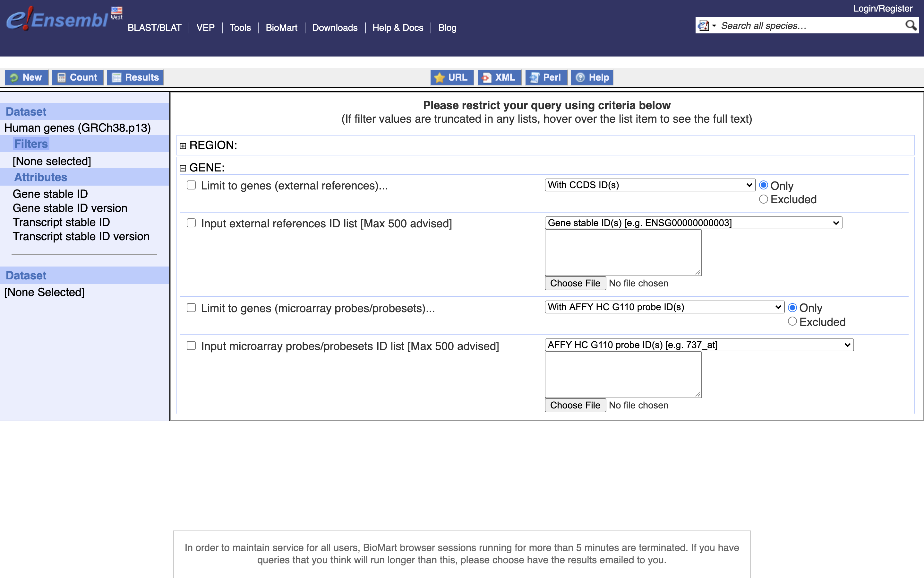The image size is (924, 578).
Task: Open AFFY HC G110 probe ID(s) e.g. dropdown
Action: [x=699, y=345]
